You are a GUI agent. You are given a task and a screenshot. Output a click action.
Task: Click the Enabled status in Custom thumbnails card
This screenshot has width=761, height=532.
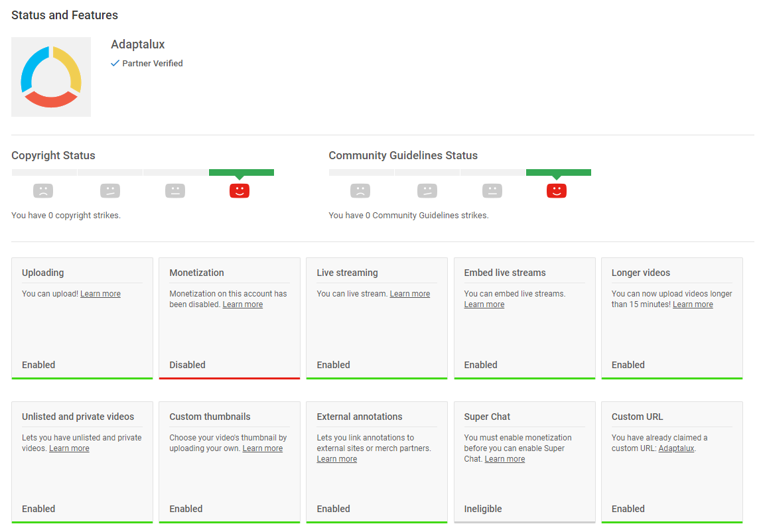[x=186, y=509]
